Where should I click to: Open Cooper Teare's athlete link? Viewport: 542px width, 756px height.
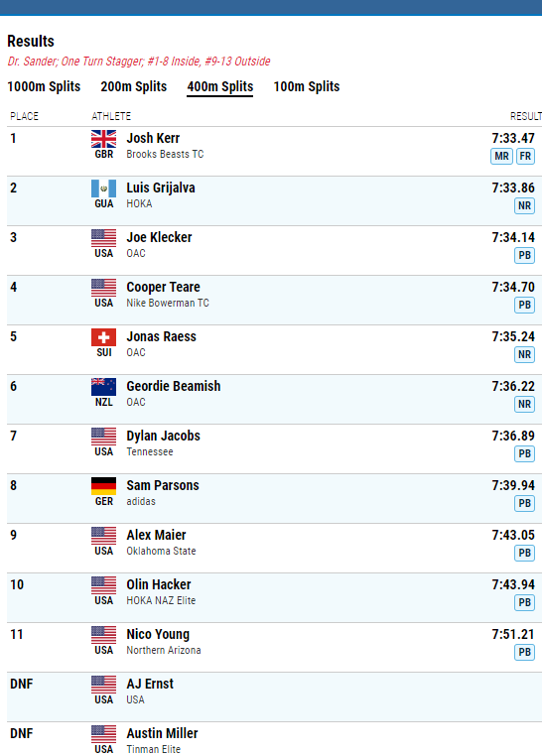tap(163, 288)
